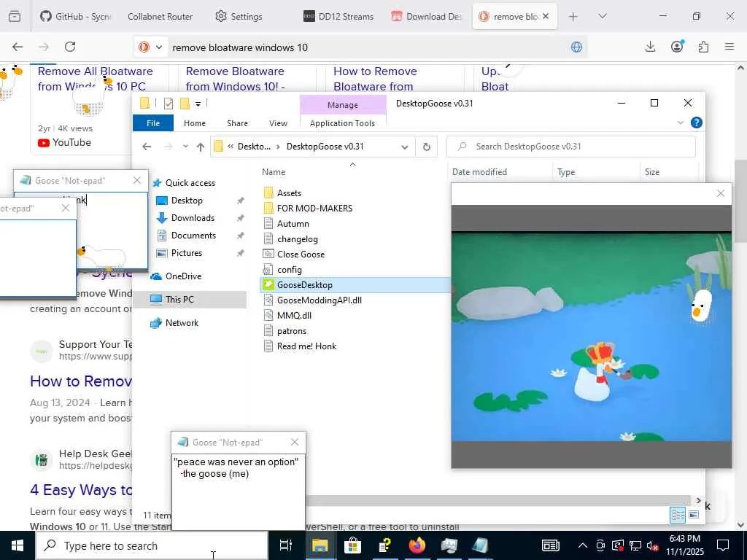Sort files by Name column header
Screen dimensions: 747x560
click(274, 172)
